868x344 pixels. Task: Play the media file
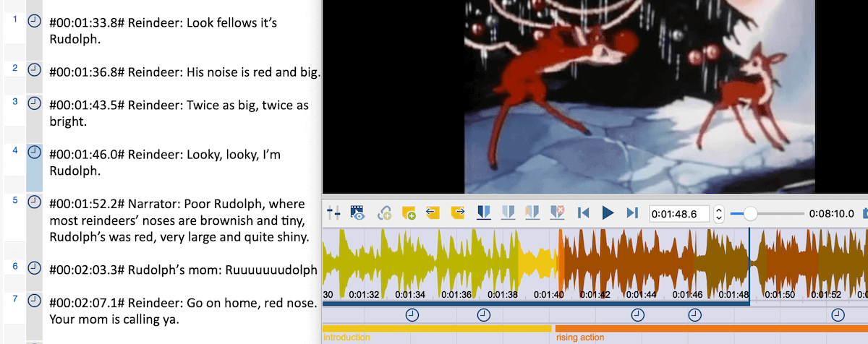click(608, 212)
